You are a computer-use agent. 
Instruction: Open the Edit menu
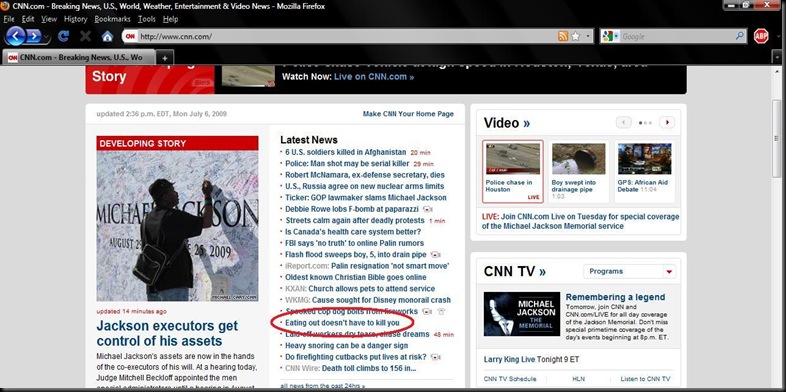[x=28, y=19]
